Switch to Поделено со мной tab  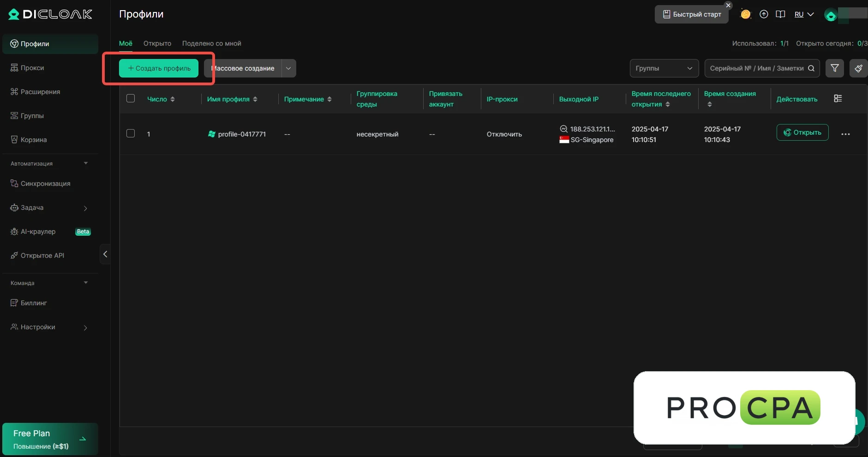tap(212, 43)
